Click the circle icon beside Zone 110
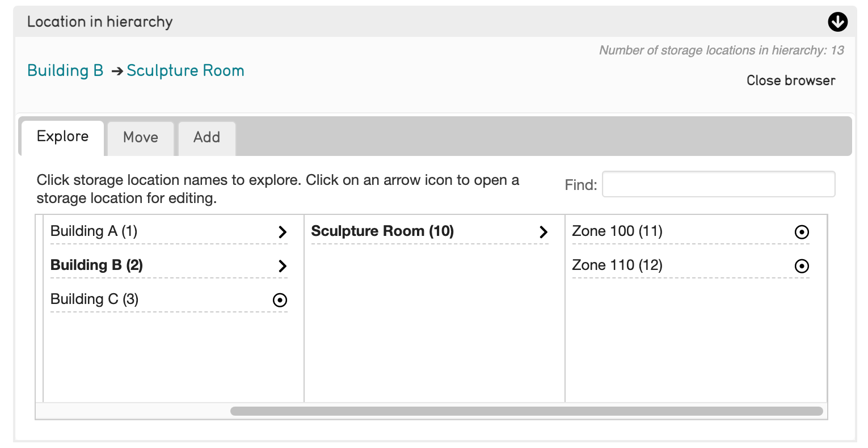Image resolution: width=868 pixels, height=448 pixels. tap(802, 266)
